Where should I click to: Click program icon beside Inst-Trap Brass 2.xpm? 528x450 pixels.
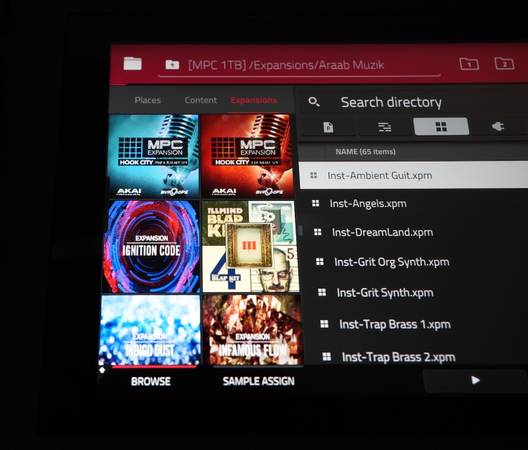point(327,356)
